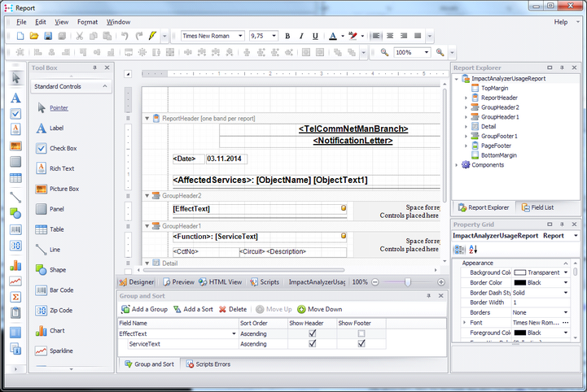Screen dimensions: 587x392
Task: Click the designer zoom slider handle
Action: tap(408, 282)
